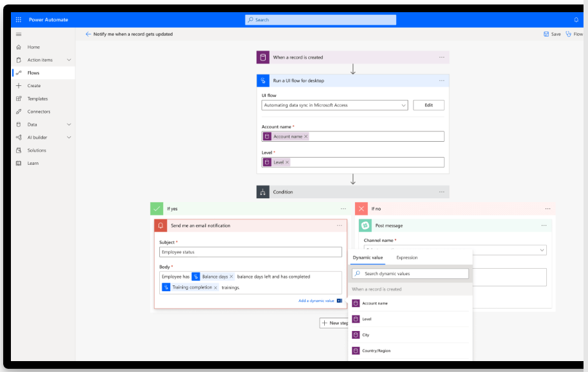Click the 'Search dynamic values' field

pyautogui.click(x=410, y=274)
